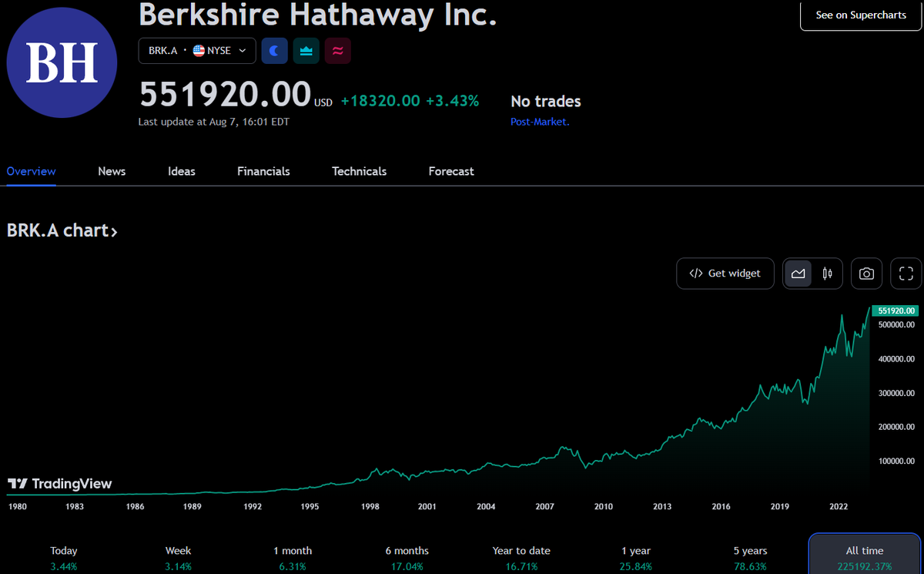Select the All time range
924x574 pixels.
click(x=864, y=557)
